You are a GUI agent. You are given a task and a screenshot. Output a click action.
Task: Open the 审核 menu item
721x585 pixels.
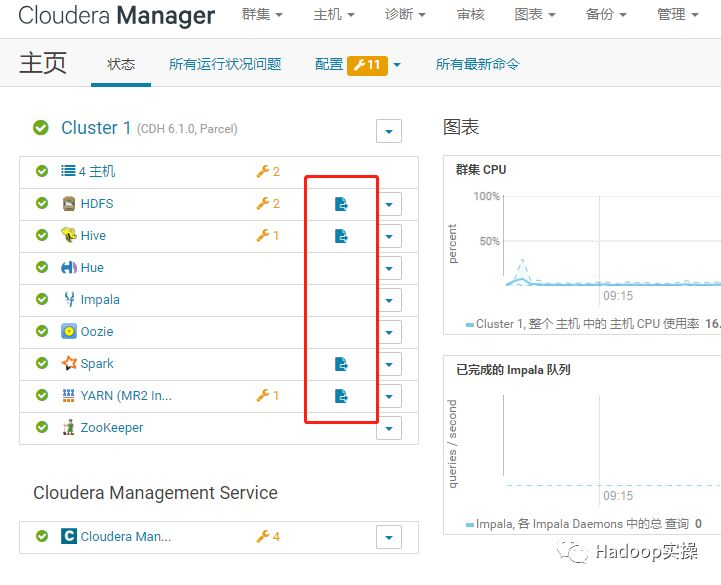point(470,15)
